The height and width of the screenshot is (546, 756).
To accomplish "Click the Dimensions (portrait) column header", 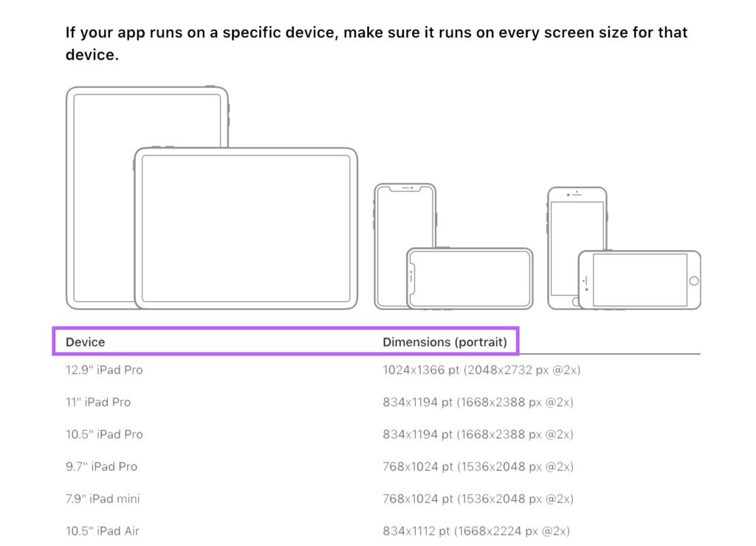I will [x=444, y=342].
